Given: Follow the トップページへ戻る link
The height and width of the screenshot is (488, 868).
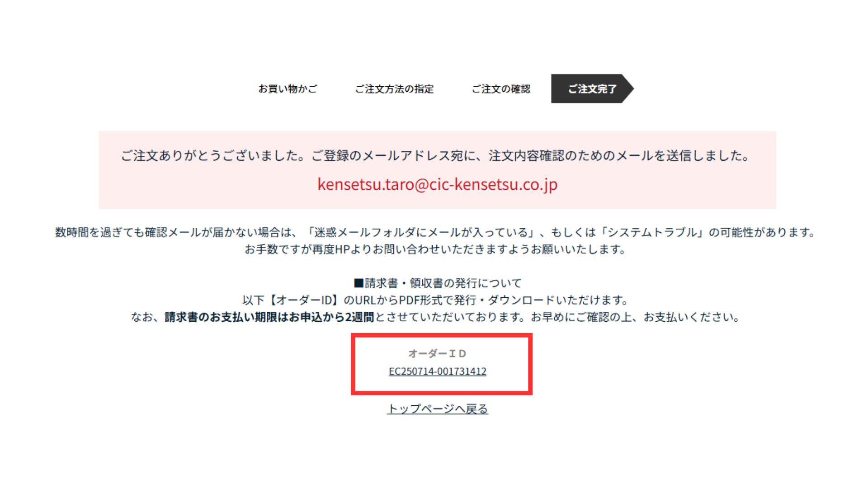Looking at the screenshot, I should click(438, 409).
